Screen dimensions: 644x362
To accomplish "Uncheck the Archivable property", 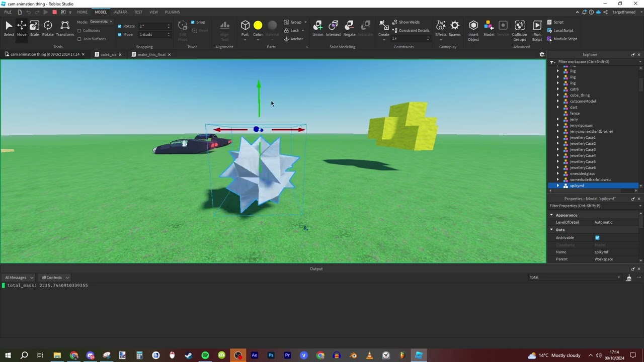I will point(597,237).
